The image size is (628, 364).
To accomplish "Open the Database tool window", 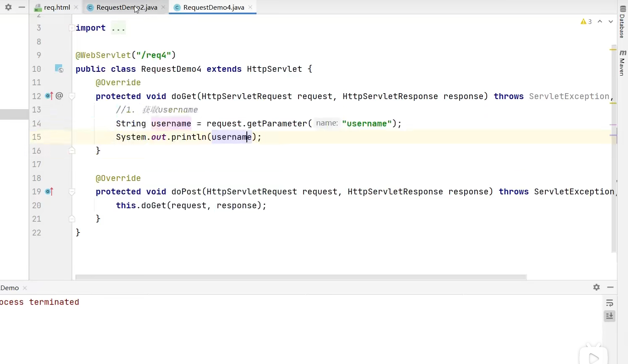I will 623,22.
